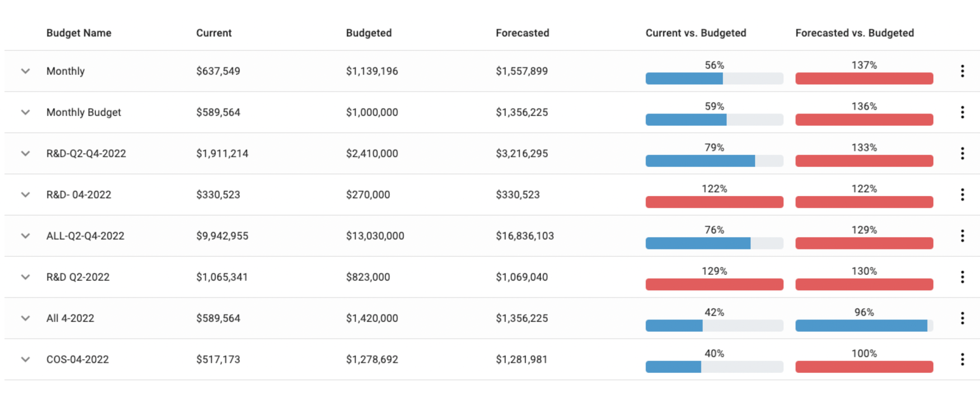Expand the R&D- 04-2022 row
This screenshot has width=980, height=398.
pyautogui.click(x=26, y=195)
